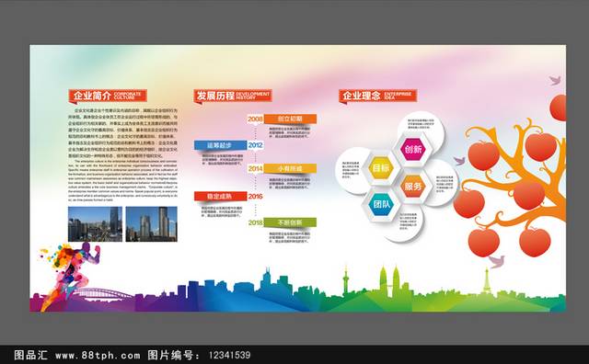Image resolution: width=589 pixels, height=364 pixels.
Task: Select the 2012 timeline year marker
Action: (256, 145)
